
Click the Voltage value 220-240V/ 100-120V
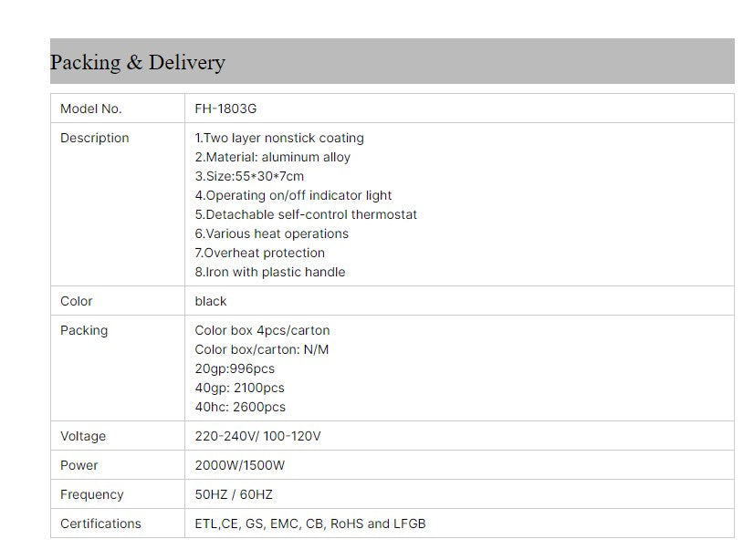click(257, 436)
